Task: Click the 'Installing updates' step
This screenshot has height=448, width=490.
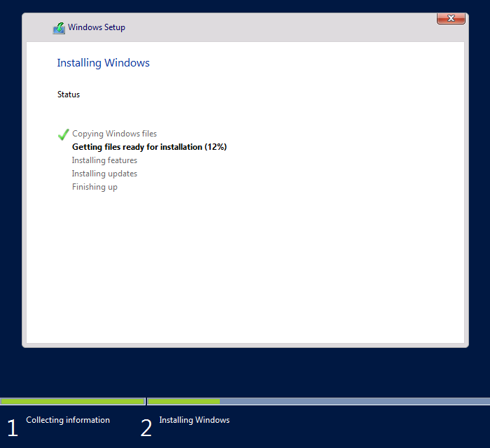Action: 104,174
